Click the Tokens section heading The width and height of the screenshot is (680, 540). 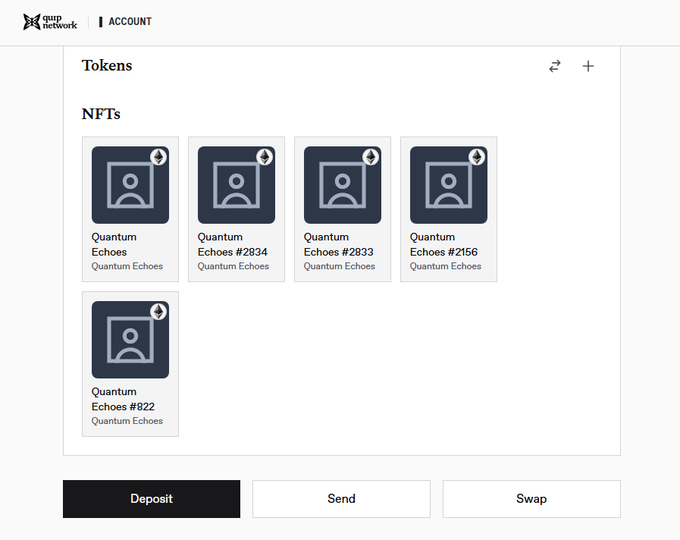point(107,65)
